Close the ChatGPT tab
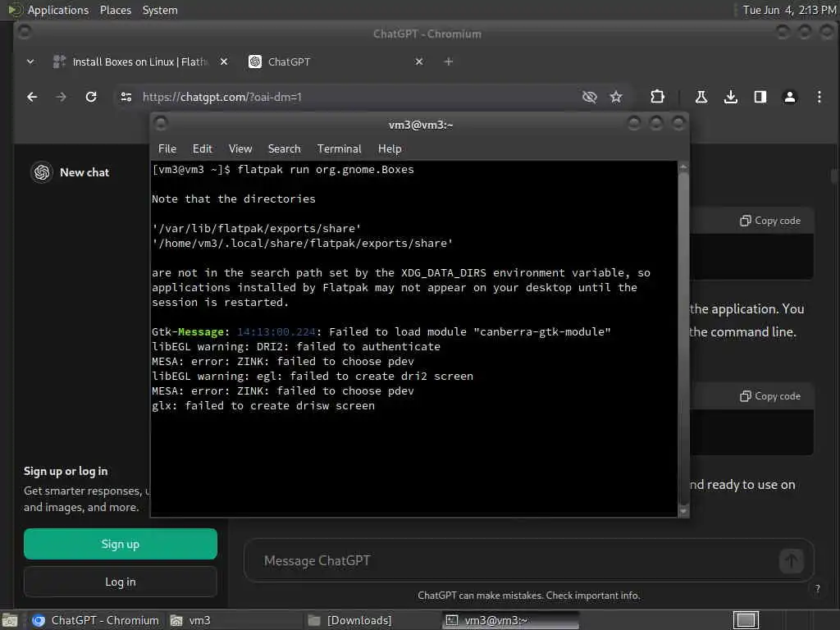 419,62
